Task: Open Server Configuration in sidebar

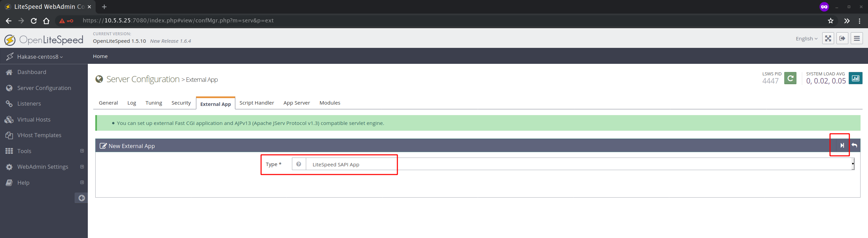Action: tap(44, 88)
